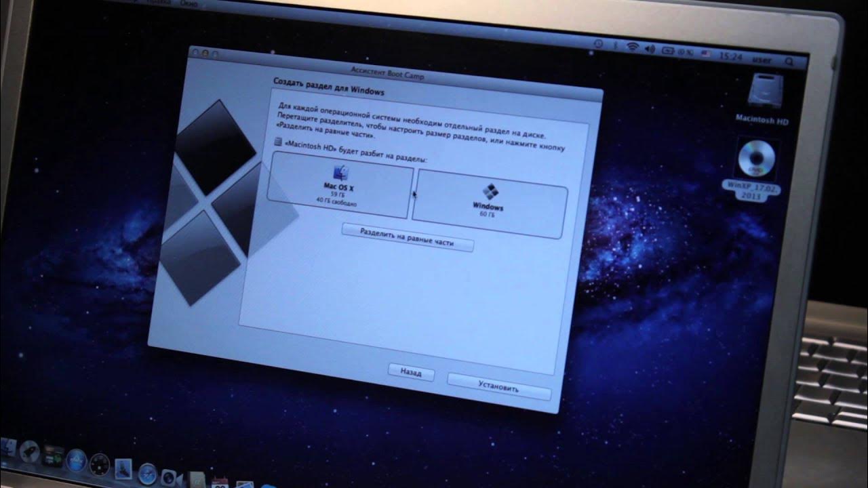Click the 15:24 clock in menu bar
Image resolution: width=868 pixels, height=488 pixels.
point(731,56)
